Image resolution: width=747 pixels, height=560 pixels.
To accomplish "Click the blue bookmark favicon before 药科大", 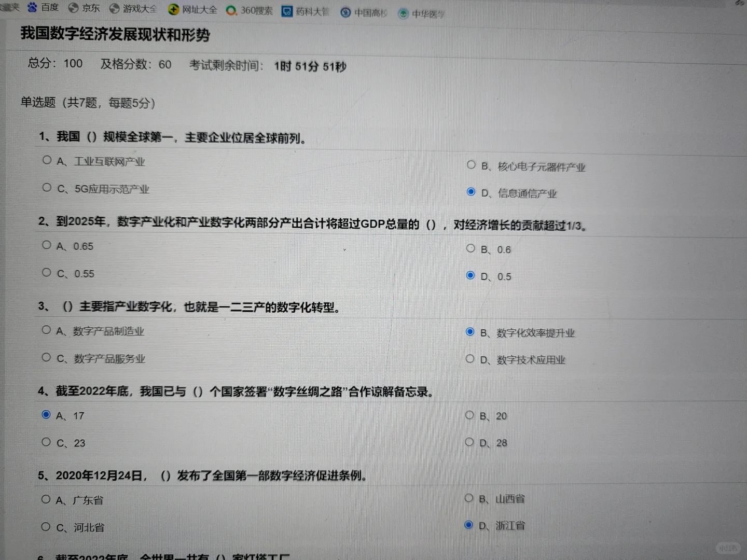I will [287, 11].
